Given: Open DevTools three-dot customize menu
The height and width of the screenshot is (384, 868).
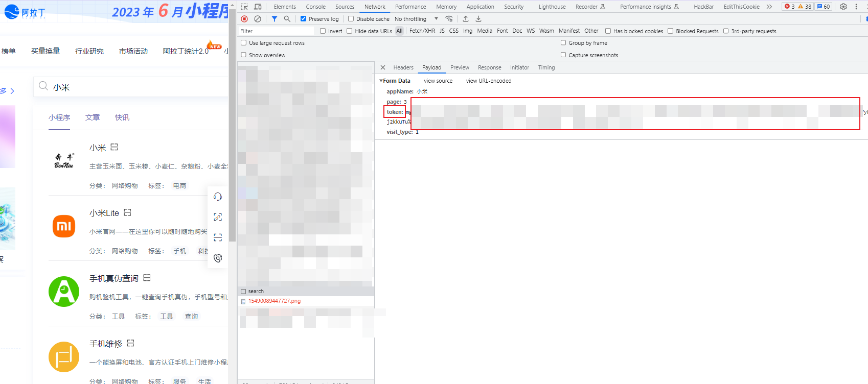Looking at the screenshot, I should click(856, 7).
